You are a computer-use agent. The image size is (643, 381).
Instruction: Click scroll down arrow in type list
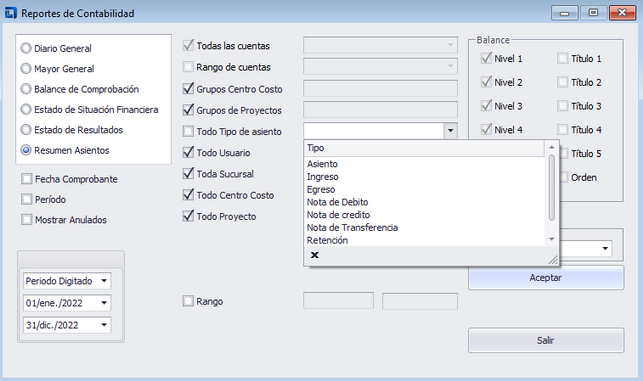(x=552, y=239)
